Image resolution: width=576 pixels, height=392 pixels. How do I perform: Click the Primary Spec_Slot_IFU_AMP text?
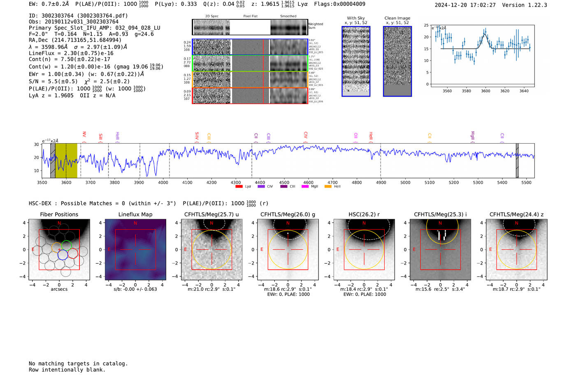pos(95,28)
